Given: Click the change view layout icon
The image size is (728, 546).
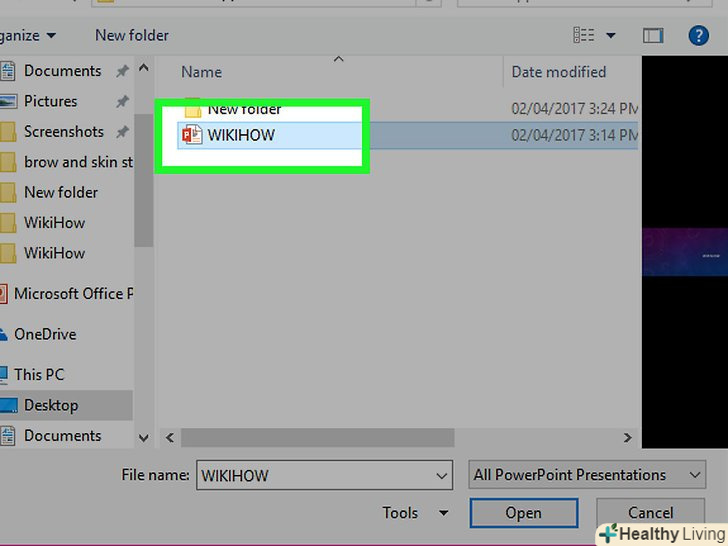Looking at the screenshot, I should [x=584, y=35].
